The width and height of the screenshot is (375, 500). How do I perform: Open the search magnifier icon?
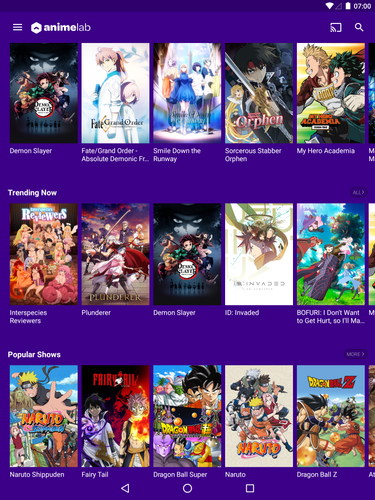[359, 27]
